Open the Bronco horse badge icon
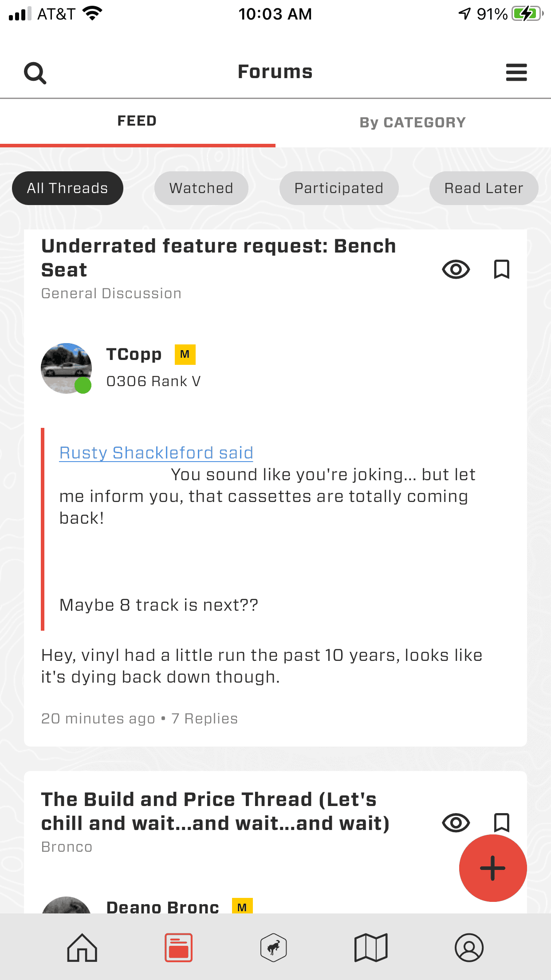 [x=273, y=948]
